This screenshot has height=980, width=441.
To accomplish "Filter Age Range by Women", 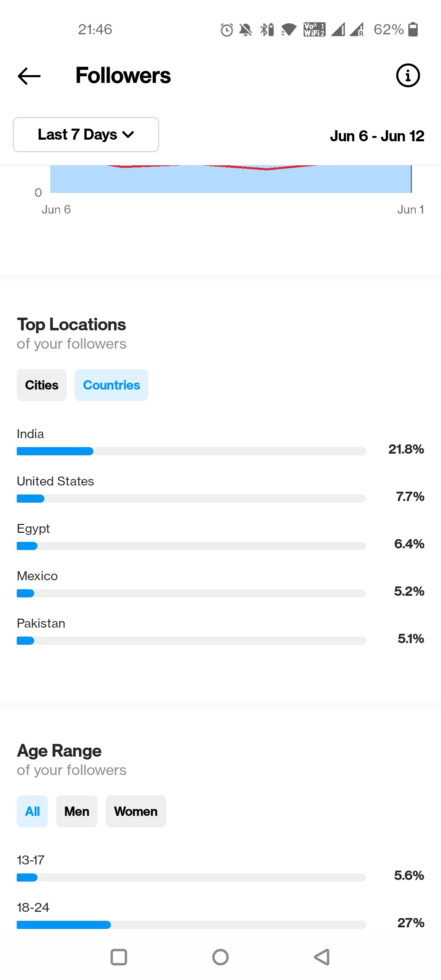I will tap(136, 811).
